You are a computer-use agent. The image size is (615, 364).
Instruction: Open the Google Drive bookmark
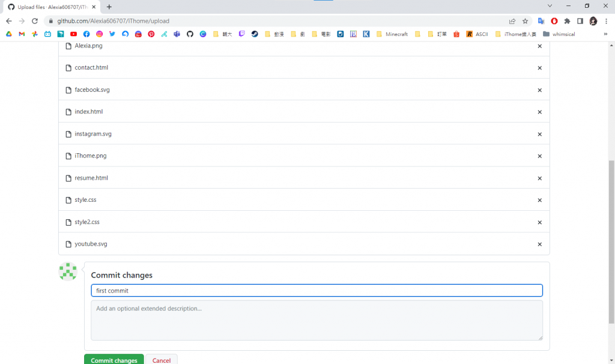tap(8, 34)
